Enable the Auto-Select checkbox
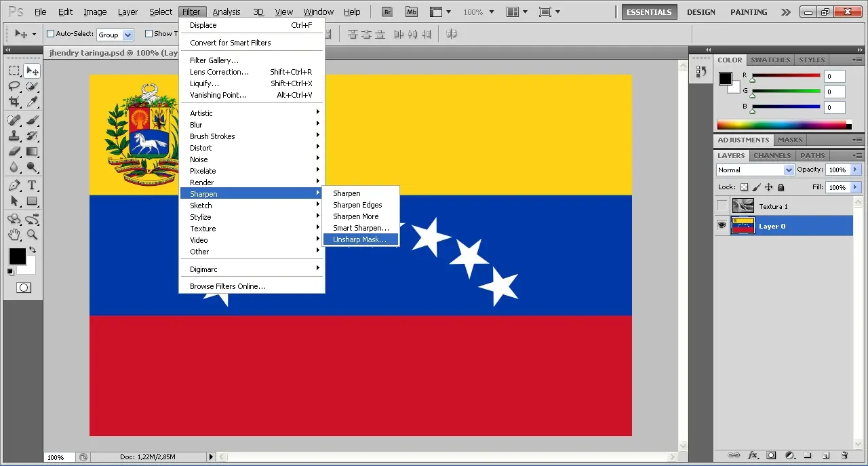868x466 pixels. click(x=50, y=34)
